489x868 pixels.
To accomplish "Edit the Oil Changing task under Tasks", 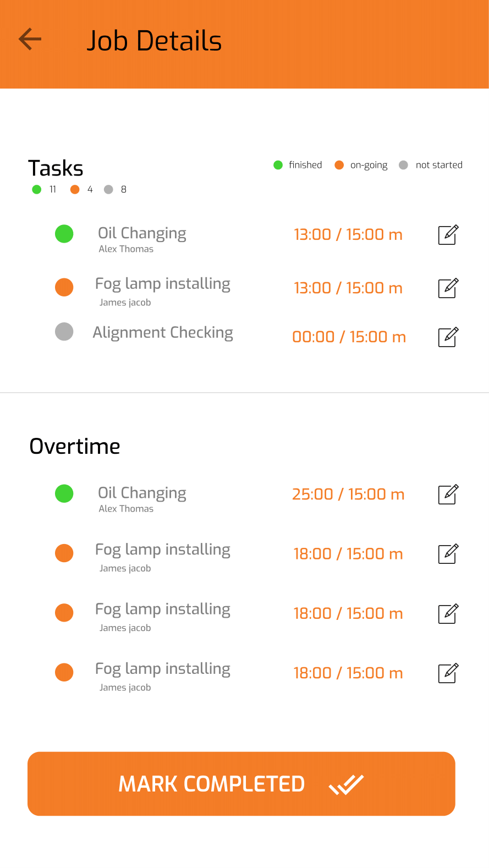I will pyautogui.click(x=448, y=234).
